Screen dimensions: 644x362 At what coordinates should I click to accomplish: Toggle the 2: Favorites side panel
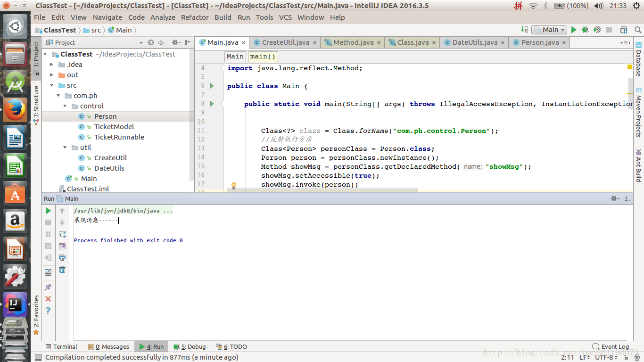point(36,315)
